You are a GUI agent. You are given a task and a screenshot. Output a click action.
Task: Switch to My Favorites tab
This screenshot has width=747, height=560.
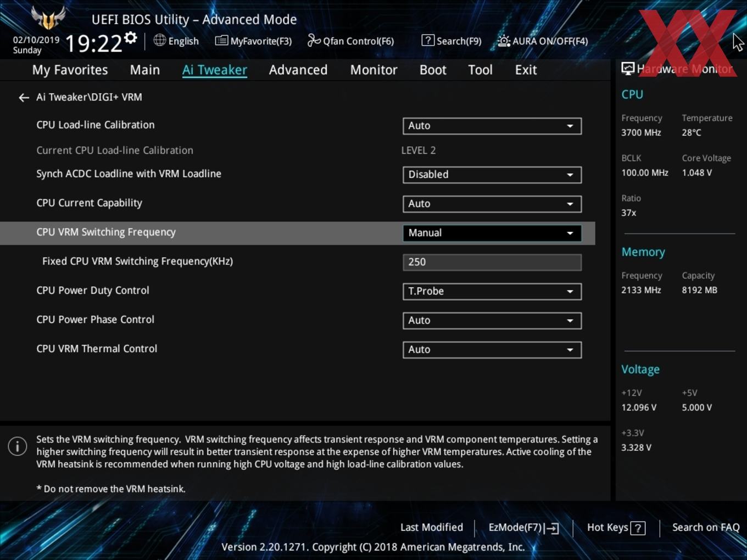point(70,70)
